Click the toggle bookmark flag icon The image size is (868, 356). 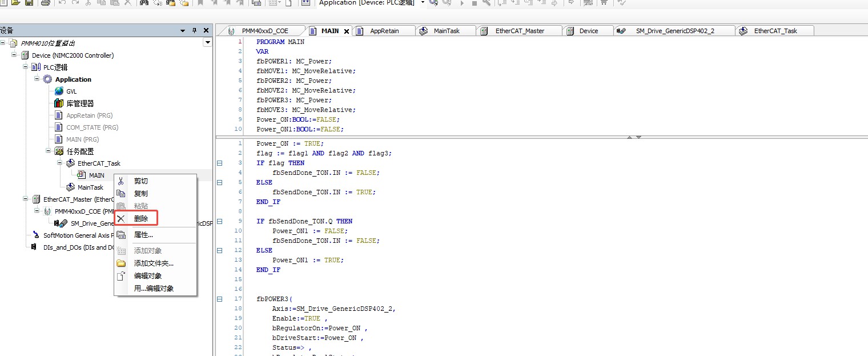[x=200, y=3]
